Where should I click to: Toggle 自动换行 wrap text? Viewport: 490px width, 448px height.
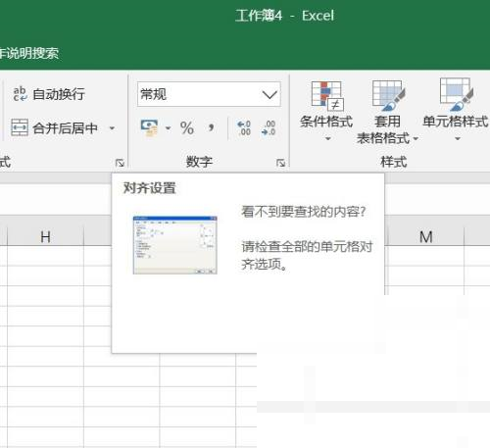tap(49, 94)
